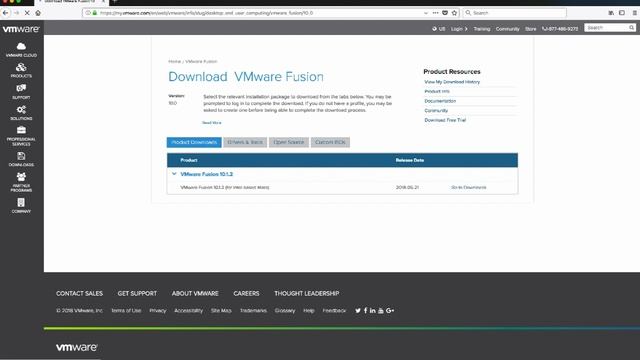
Task: Open the YouTube social icon
Action: [x=381, y=311]
